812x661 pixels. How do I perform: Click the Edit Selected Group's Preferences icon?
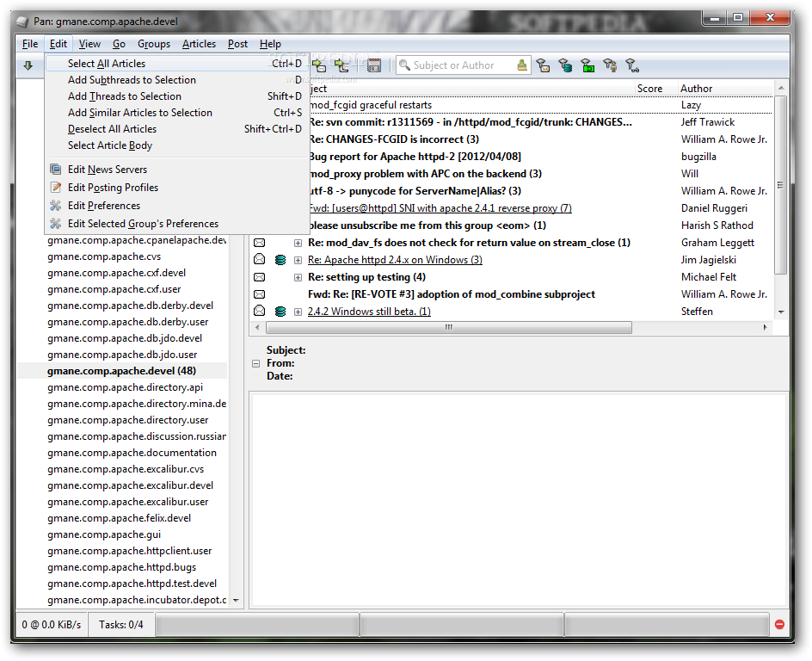pyautogui.click(x=55, y=224)
